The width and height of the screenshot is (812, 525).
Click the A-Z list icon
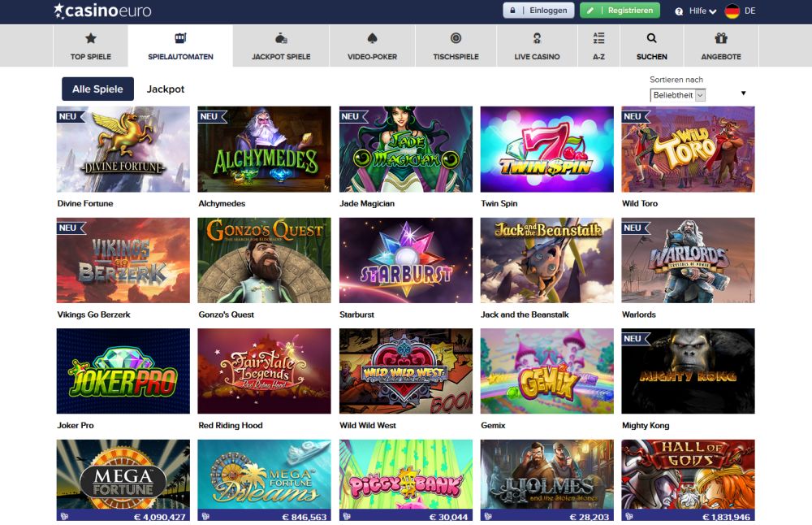pos(598,38)
